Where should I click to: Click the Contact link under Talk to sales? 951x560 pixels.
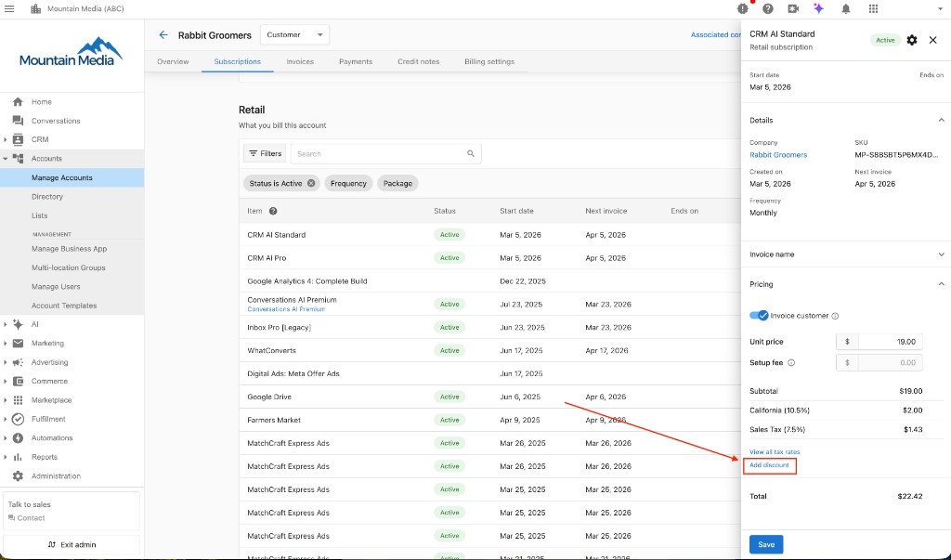coord(27,518)
